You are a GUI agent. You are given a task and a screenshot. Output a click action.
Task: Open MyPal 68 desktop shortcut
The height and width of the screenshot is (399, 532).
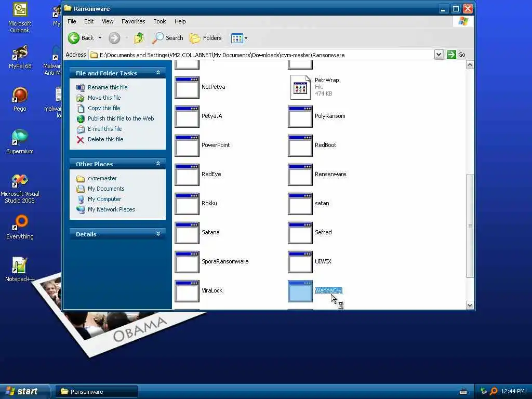coord(20,57)
